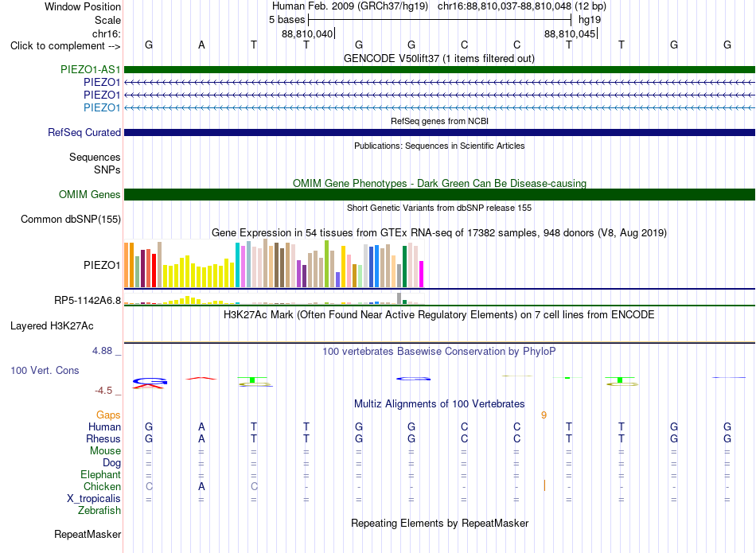Click the GTEx Gene Expression track title
756x553 pixels.
439,233
